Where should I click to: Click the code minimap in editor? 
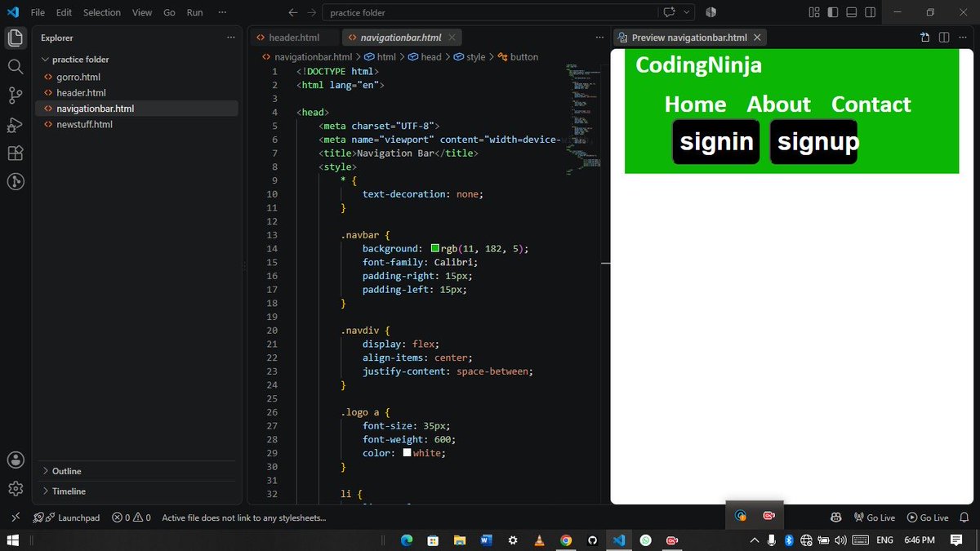[x=582, y=118]
